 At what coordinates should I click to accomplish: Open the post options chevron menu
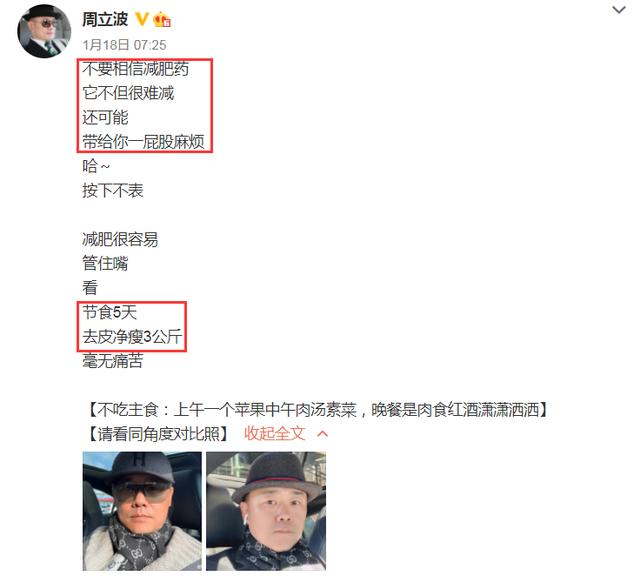tap(619, 10)
